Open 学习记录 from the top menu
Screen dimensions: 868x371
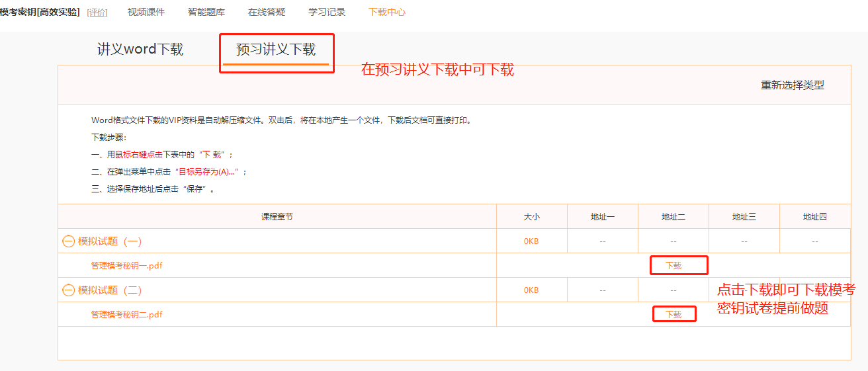pyautogui.click(x=327, y=12)
